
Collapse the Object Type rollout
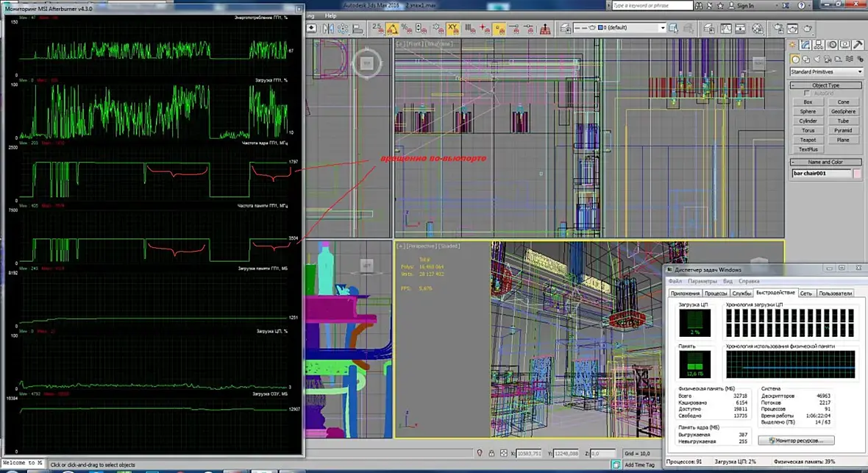click(x=825, y=85)
